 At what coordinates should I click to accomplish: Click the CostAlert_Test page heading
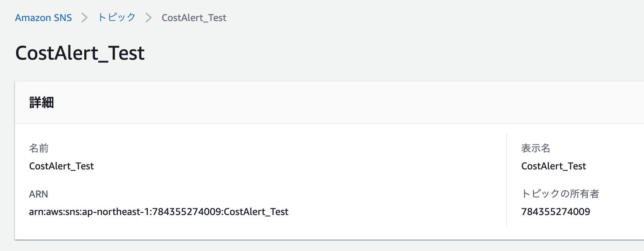[x=80, y=53]
